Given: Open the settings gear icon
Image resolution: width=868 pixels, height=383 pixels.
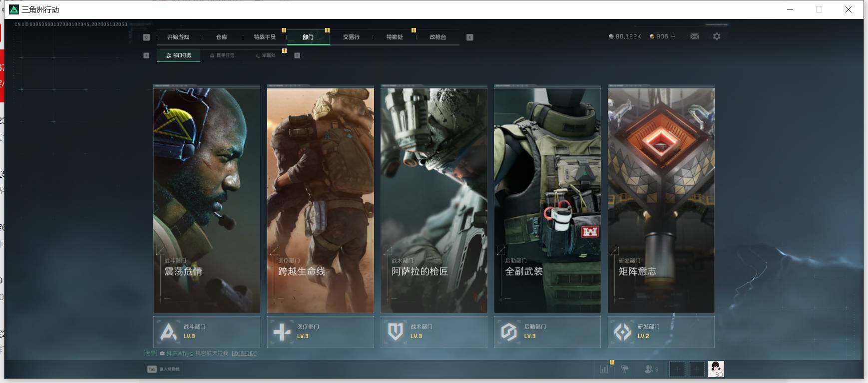Looking at the screenshot, I should [717, 36].
